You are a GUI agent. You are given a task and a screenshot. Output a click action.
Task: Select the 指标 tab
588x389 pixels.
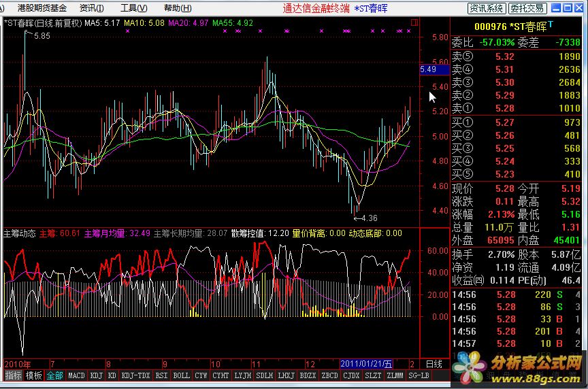(13, 375)
